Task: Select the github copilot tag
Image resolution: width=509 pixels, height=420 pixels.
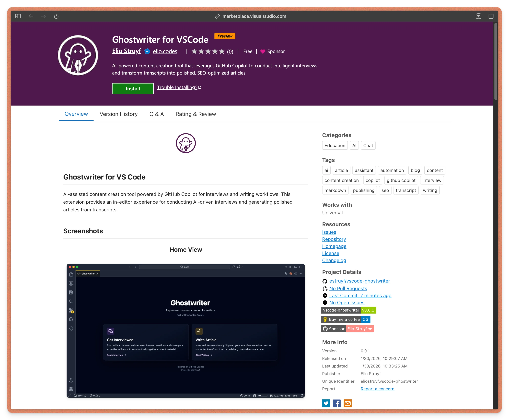Action: tap(401, 180)
